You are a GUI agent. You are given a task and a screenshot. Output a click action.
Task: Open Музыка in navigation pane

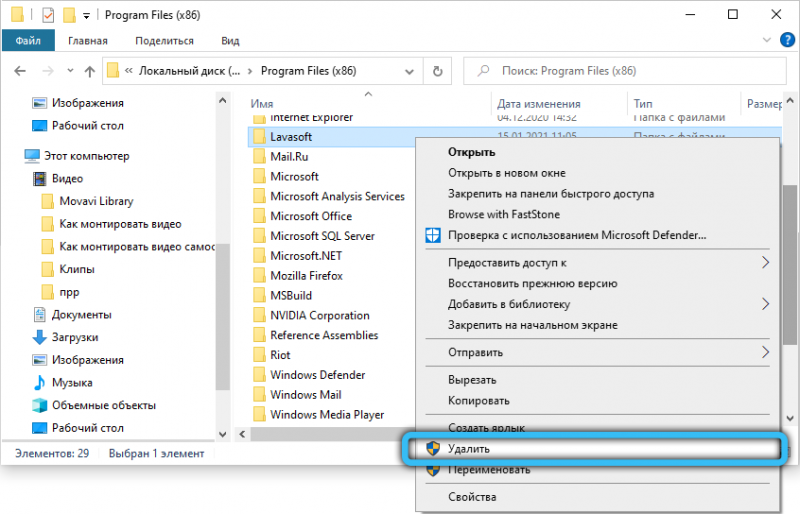point(72,382)
